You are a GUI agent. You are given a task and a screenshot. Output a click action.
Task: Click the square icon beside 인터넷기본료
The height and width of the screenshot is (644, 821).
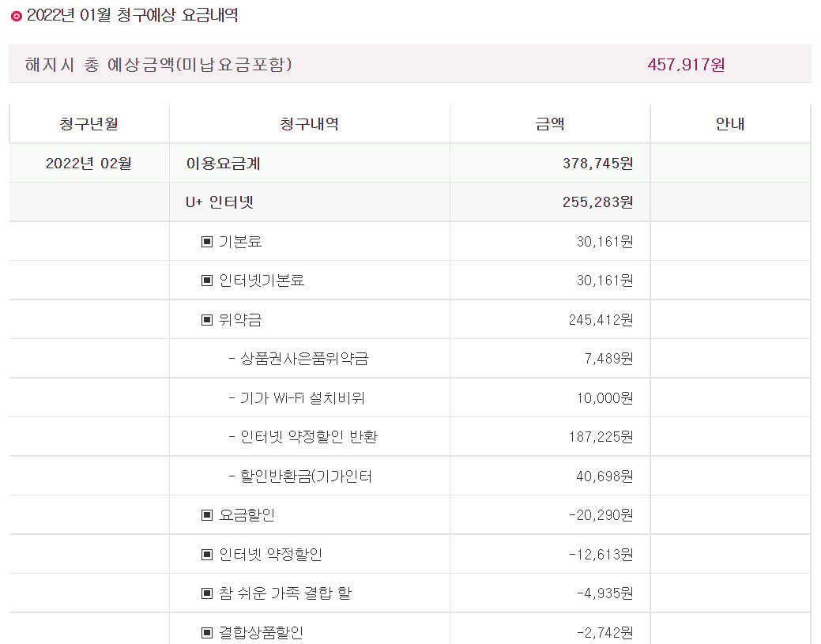(x=207, y=281)
